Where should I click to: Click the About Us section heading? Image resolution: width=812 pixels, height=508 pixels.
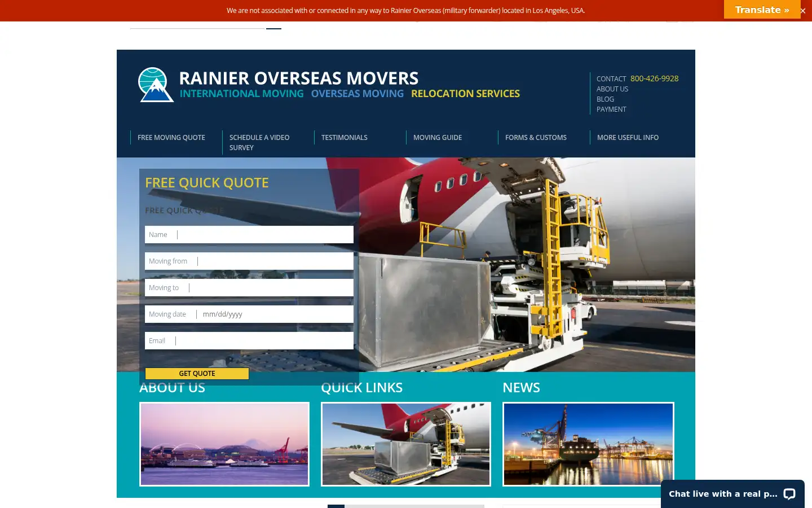click(x=172, y=388)
